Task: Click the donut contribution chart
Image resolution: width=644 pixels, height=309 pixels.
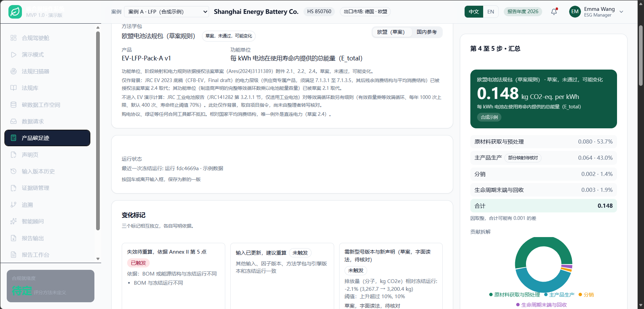Action: pos(544,264)
